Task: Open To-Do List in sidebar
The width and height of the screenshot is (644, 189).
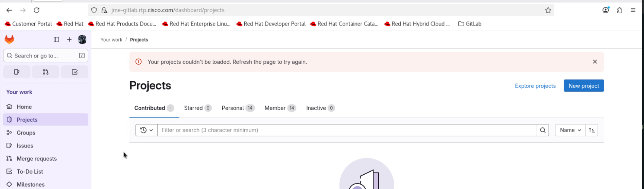Action: (x=46, y=171)
